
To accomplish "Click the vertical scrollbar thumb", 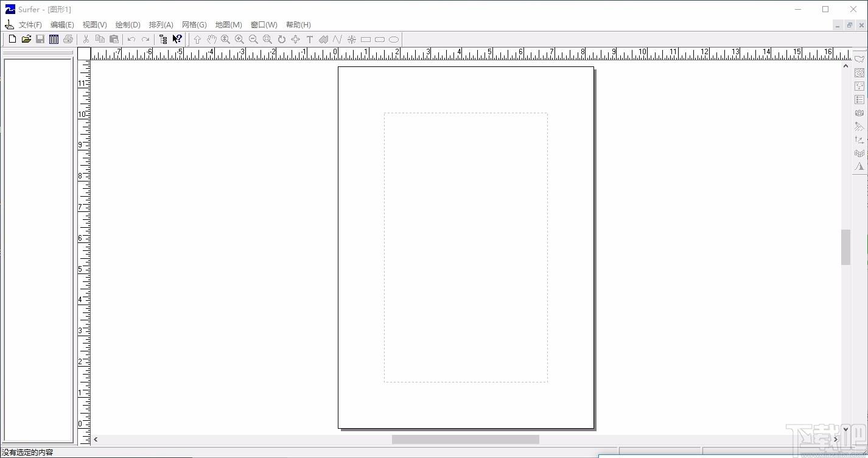I will pyautogui.click(x=845, y=247).
